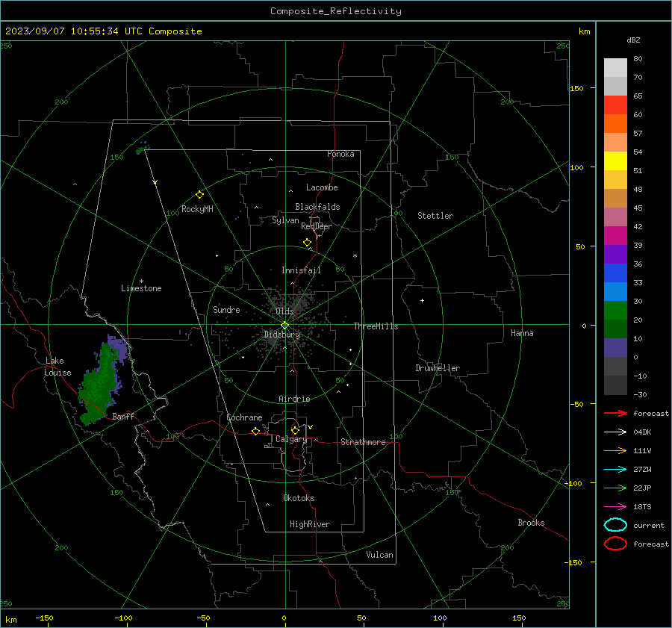Click the Stettler city label
672x628 pixels.
tap(435, 216)
